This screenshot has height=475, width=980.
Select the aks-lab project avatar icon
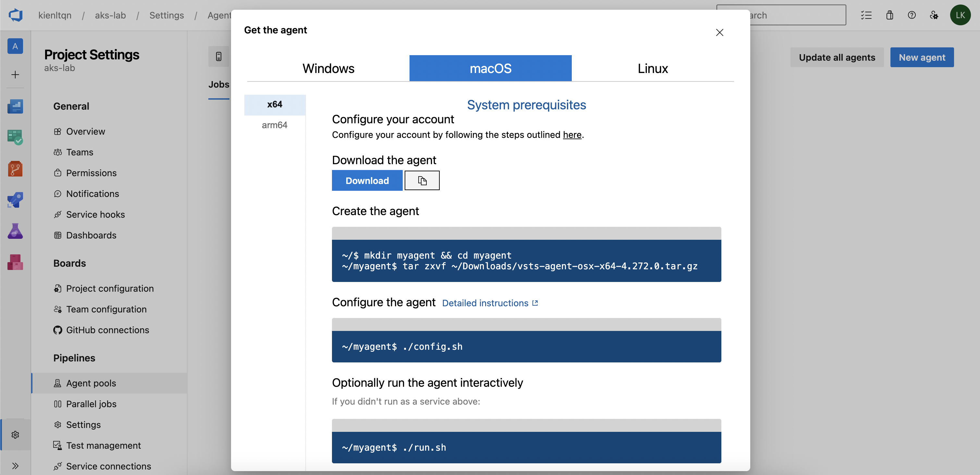(15, 46)
